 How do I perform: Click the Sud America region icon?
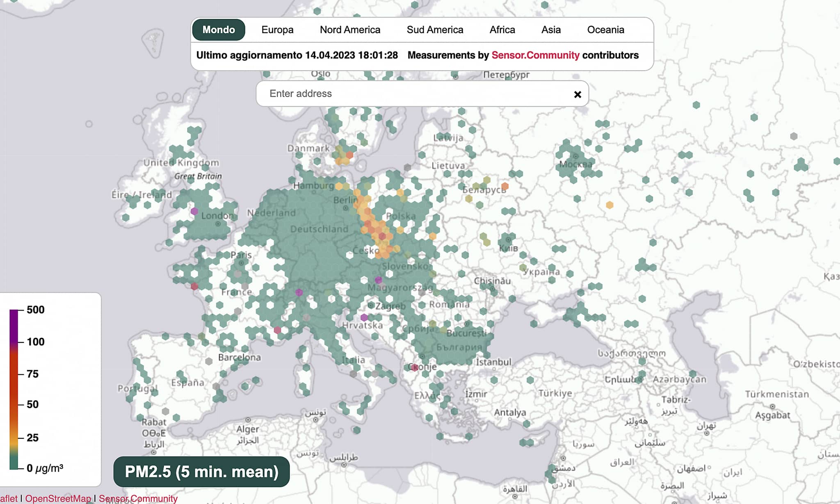(435, 30)
